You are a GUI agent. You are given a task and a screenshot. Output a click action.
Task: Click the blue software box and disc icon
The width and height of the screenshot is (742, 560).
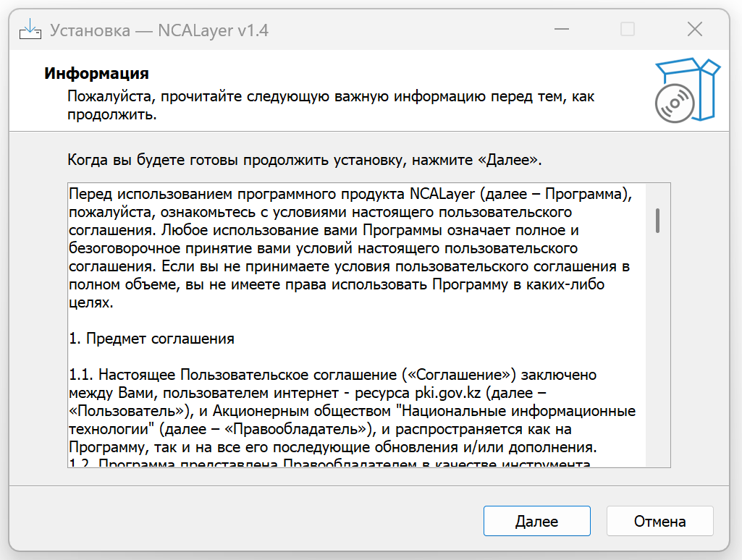point(687,90)
